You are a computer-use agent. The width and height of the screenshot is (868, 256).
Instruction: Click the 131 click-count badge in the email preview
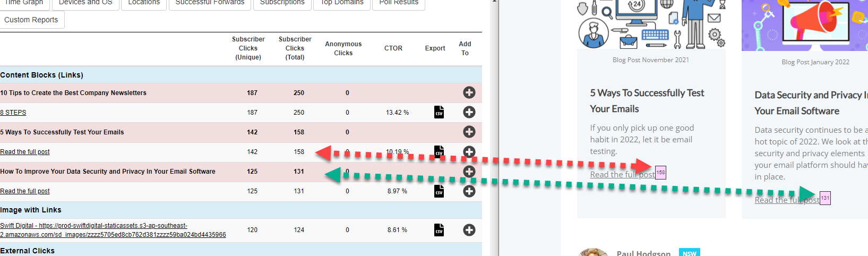pos(825,198)
